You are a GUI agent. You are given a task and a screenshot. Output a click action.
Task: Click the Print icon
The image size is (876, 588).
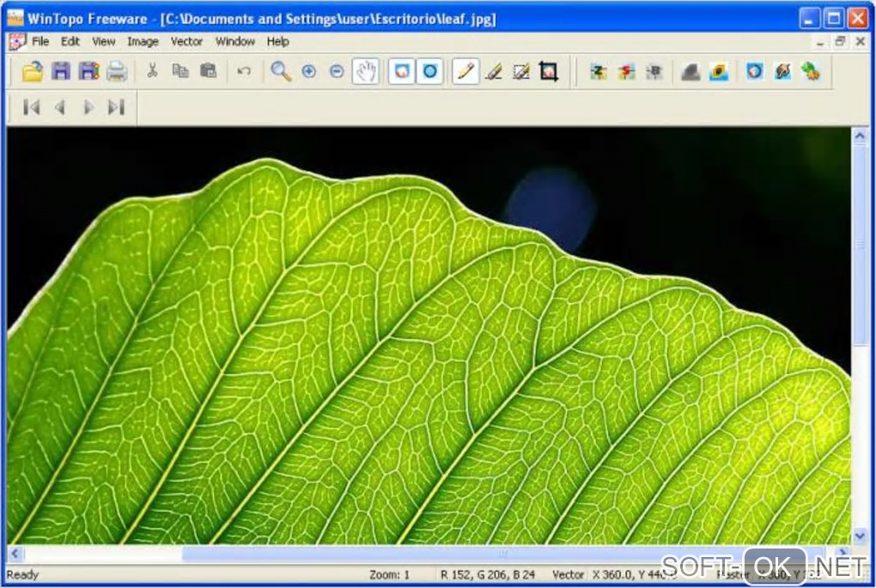(117, 71)
